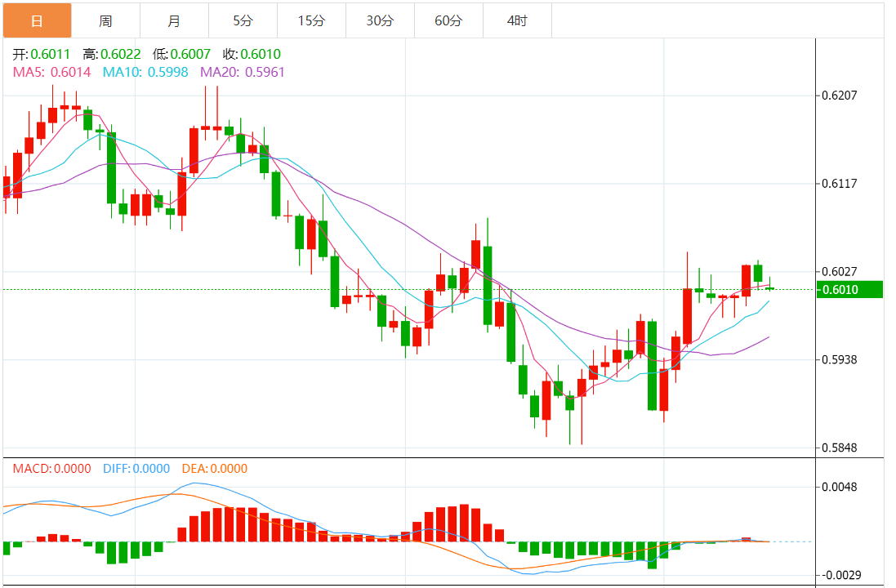
Task: Switch to the 周 weekly tab
Action: (x=105, y=20)
